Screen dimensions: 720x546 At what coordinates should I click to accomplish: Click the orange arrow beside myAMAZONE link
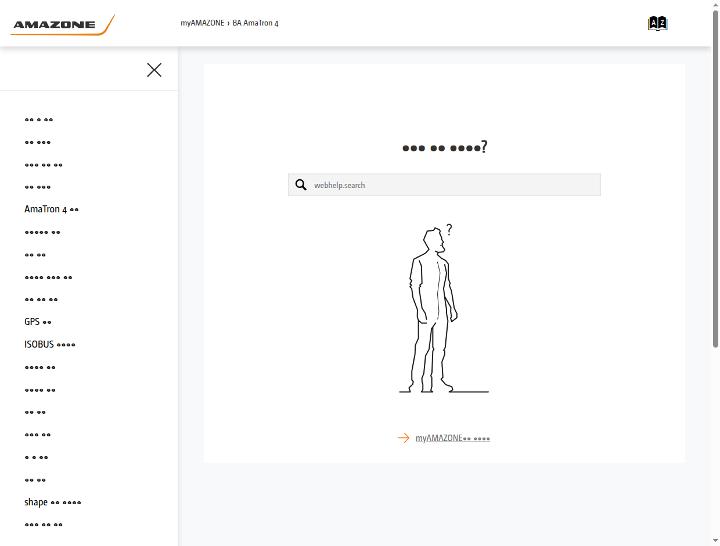403,438
